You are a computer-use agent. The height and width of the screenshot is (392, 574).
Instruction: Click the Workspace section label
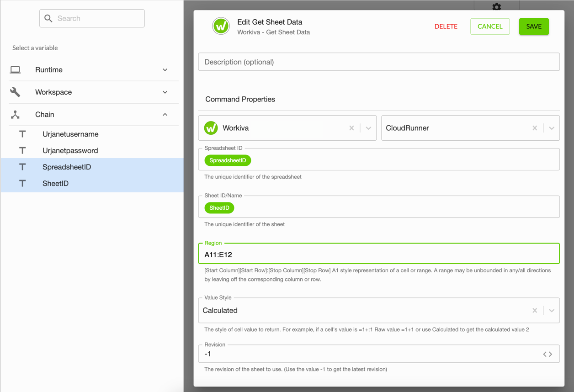pos(53,92)
